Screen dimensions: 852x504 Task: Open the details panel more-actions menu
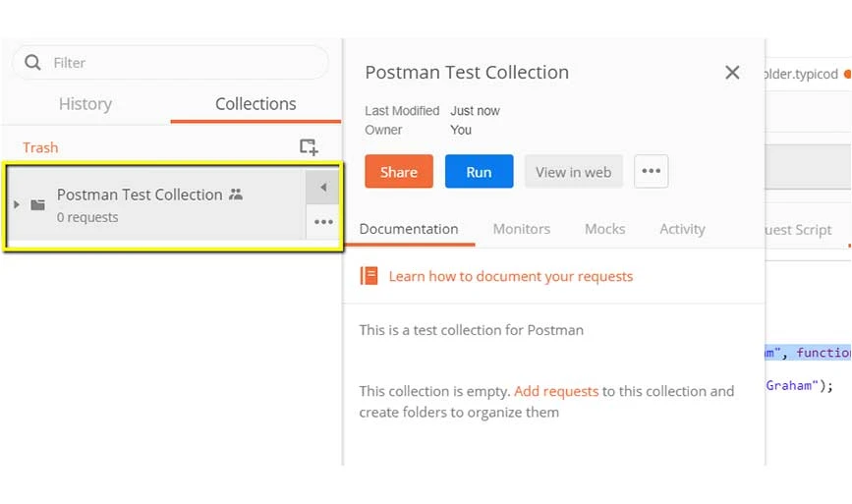(x=651, y=171)
